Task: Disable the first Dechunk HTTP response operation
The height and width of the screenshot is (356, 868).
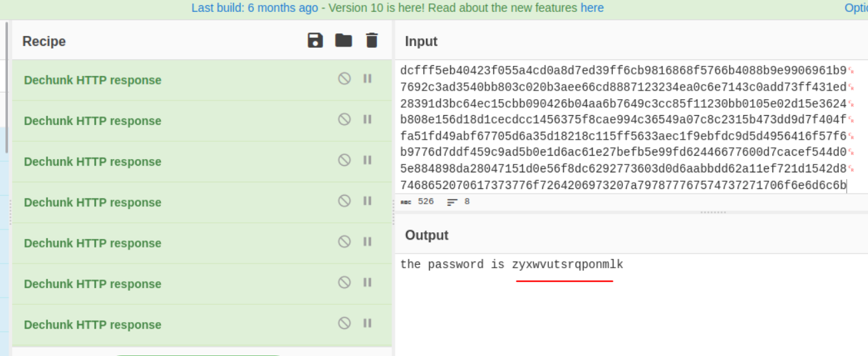Action: point(344,79)
